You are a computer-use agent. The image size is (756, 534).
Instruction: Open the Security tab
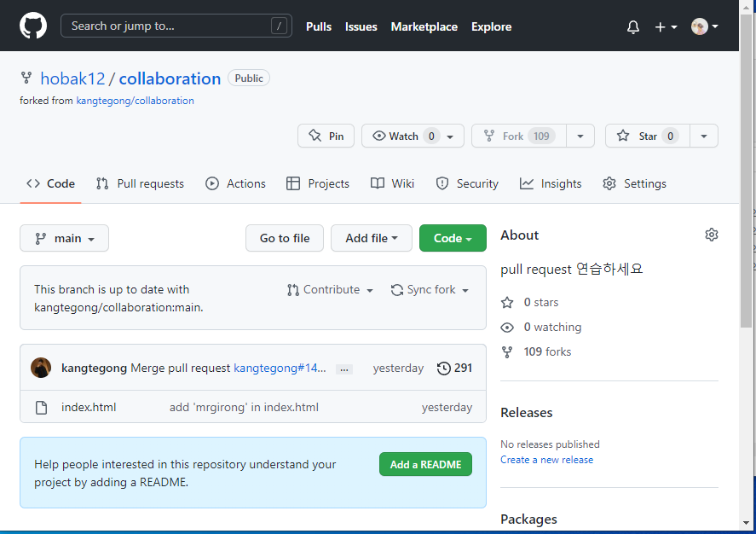coord(467,183)
